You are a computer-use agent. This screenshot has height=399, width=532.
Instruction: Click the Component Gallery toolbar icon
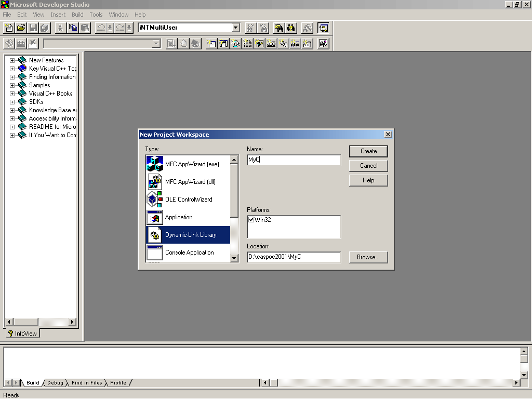(323, 44)
